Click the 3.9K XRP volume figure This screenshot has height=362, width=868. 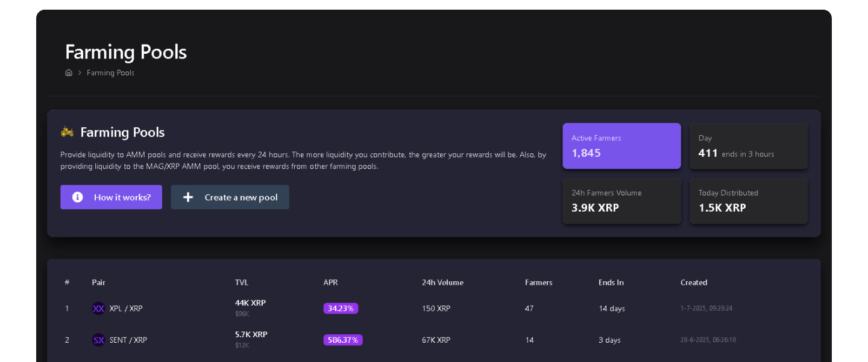(x=595, y=208)
